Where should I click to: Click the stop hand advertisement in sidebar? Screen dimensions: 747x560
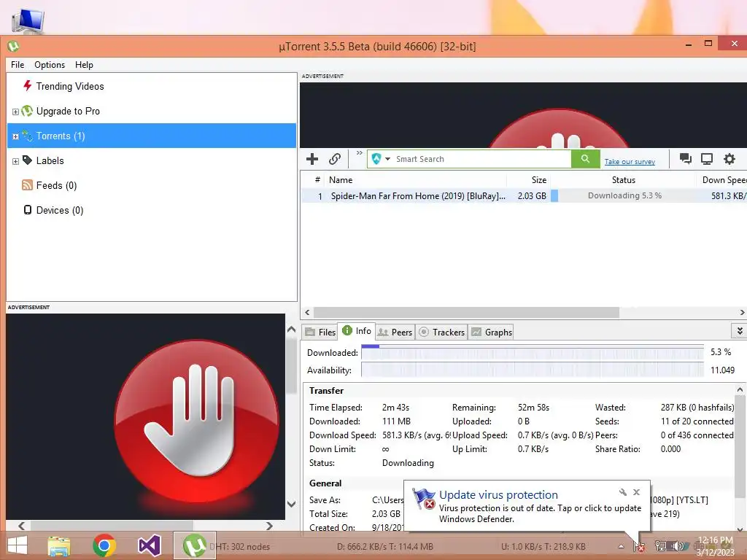[145, 416]
